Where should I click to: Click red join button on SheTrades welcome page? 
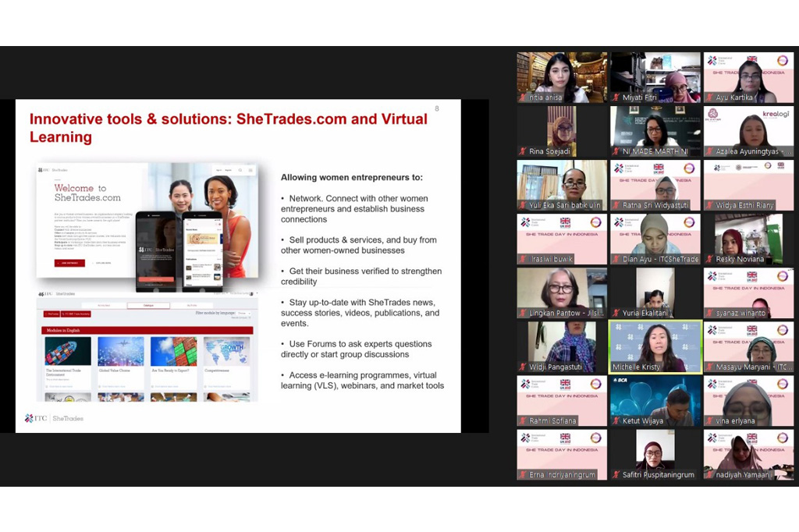(69, 263)
